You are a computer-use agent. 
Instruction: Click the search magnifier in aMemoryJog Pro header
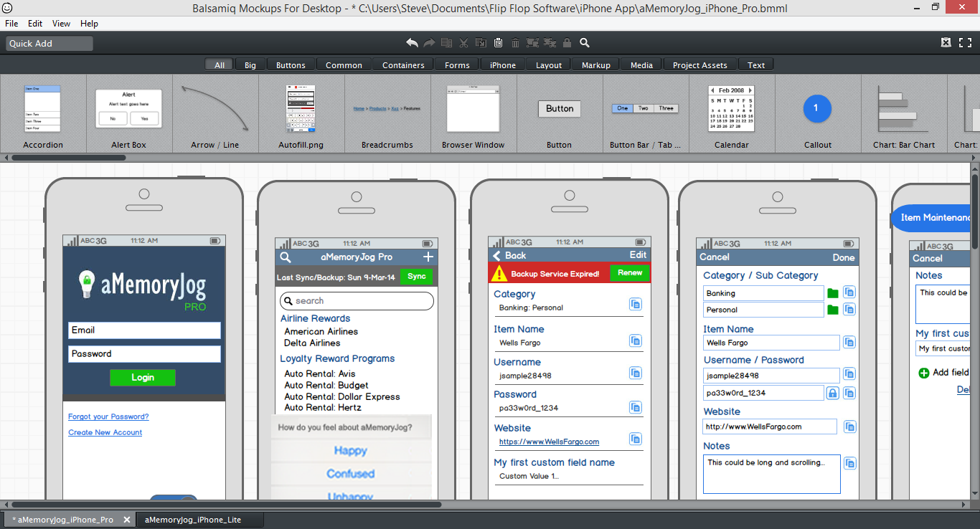click(285, 257)
